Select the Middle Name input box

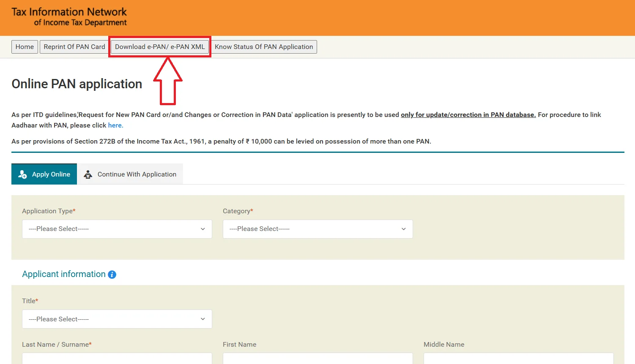(x=518, y=359)
